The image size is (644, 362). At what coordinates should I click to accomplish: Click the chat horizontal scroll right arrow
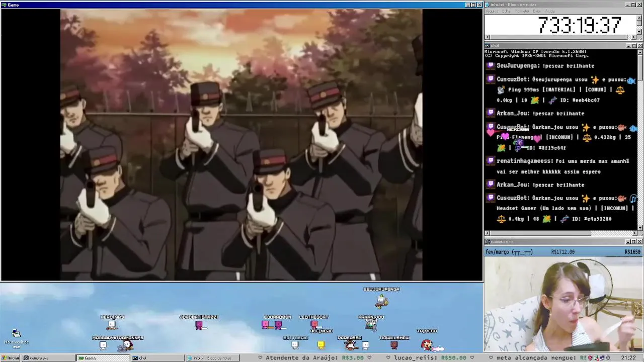[635, 233]
